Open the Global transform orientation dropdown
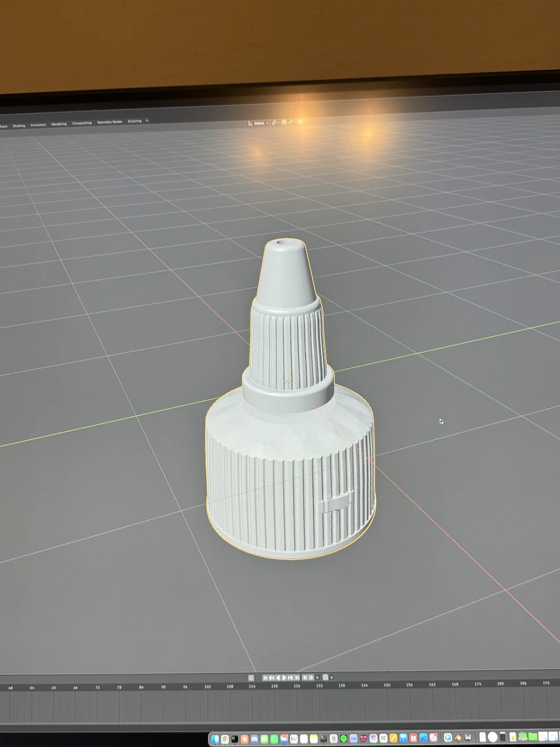This screenshot has height=747, width=560. [x=258, y=123]
